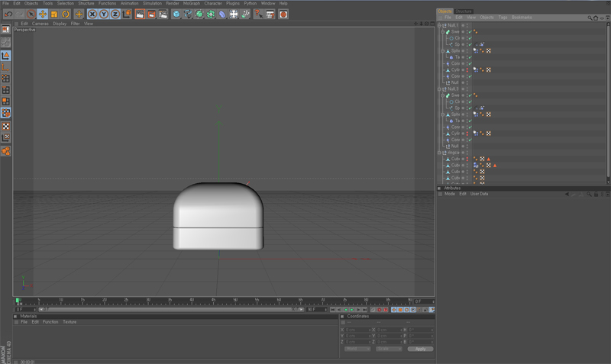The height and width of the screenshot is (364, 611).
Task: Open the Character menu
Action: click(213, 3)
